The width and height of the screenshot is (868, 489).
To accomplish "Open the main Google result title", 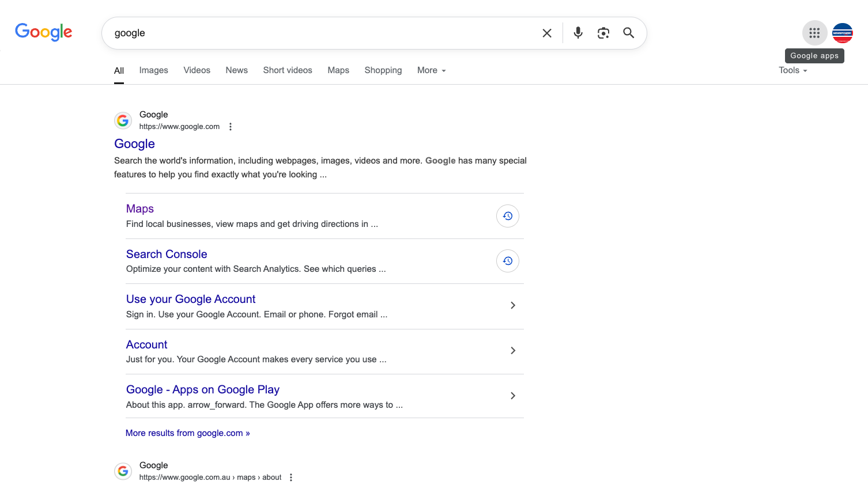I will pos(134,144).
